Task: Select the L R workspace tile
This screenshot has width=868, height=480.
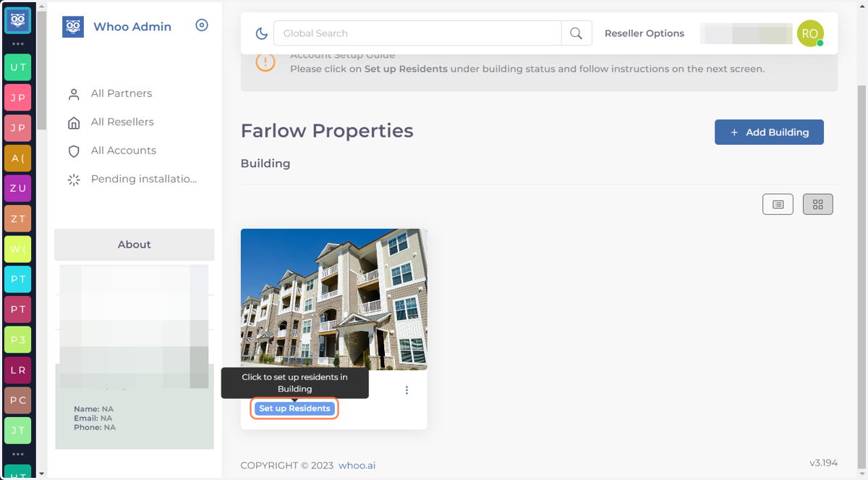Action: (x=18, y=370)
